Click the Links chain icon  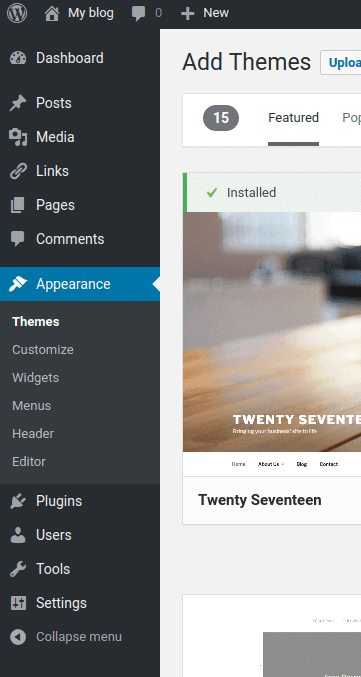18,171
